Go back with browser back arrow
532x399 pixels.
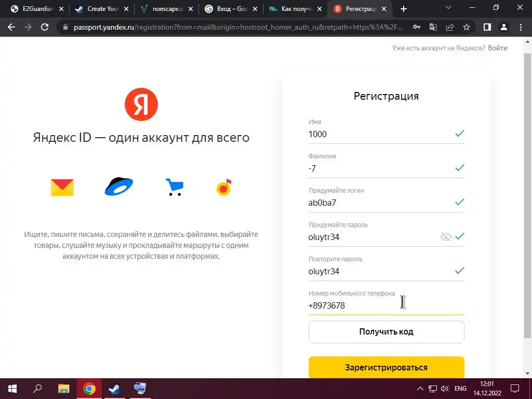[x=11, y=27]
